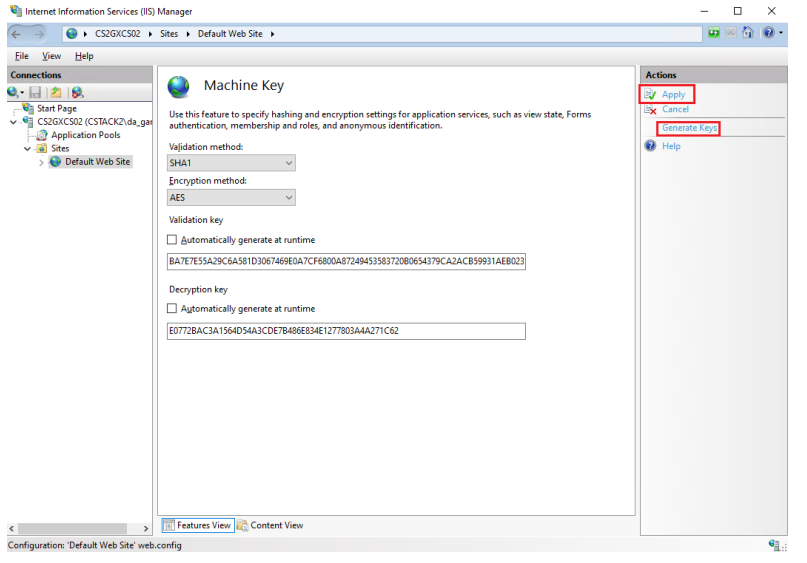Click the Back navigation arrow
807x563 pixels.
[x=16, y=34]
